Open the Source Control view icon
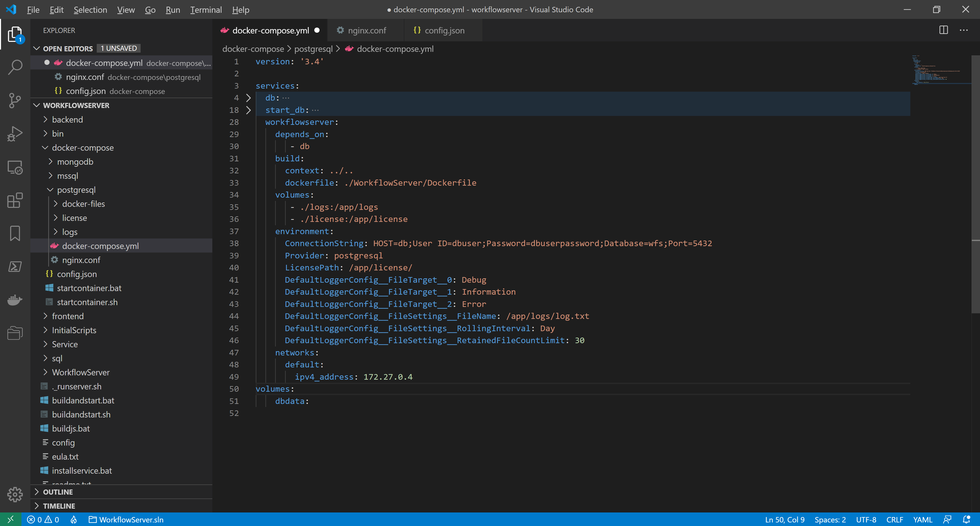This screenshot has height=526, width=980. click(x=15, y=101)
